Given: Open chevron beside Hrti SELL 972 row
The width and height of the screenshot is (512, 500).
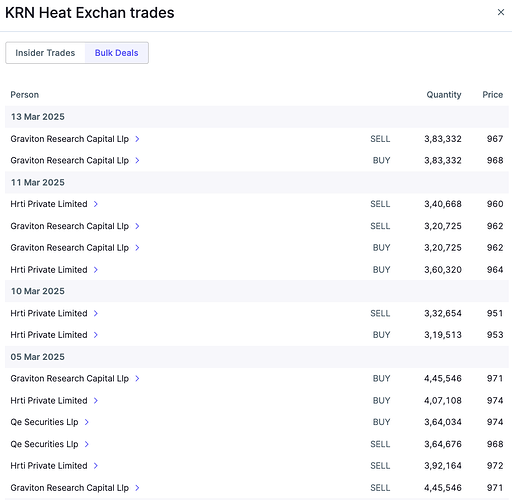Looking at the screenshot, I should point(96,466).
